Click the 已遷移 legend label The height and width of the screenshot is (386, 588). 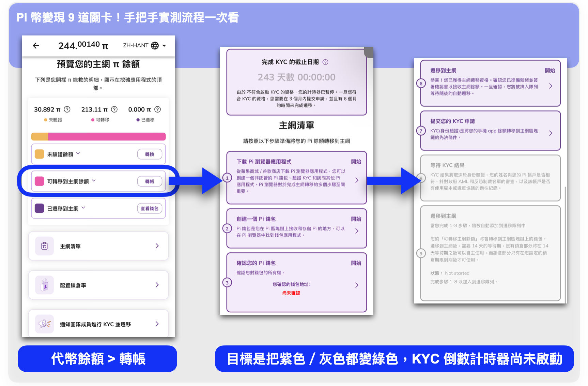point(148,120)
